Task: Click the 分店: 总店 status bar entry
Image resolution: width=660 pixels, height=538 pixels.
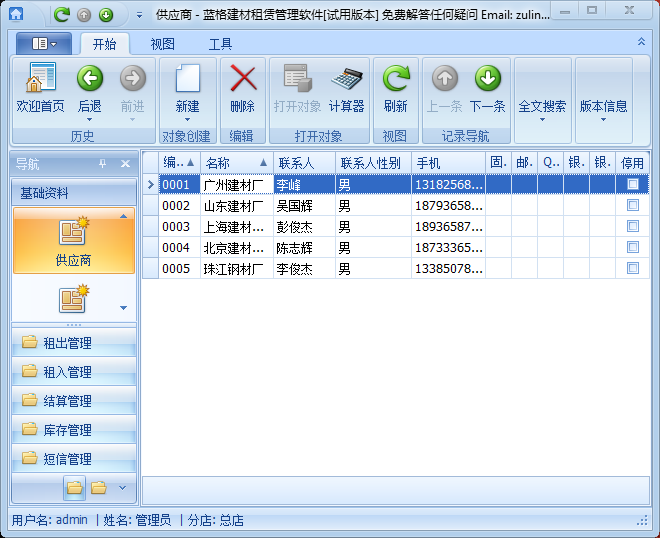Action: (216, 520)
